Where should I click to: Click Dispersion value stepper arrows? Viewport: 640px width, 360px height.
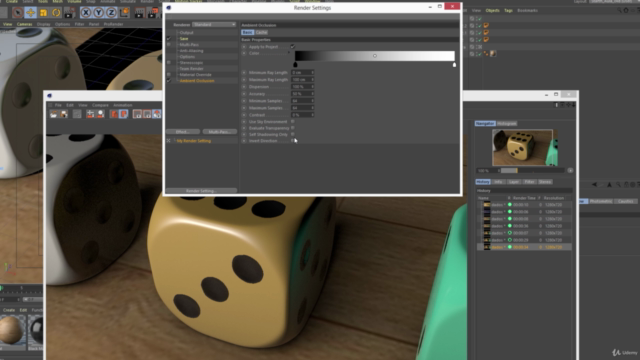312,87
